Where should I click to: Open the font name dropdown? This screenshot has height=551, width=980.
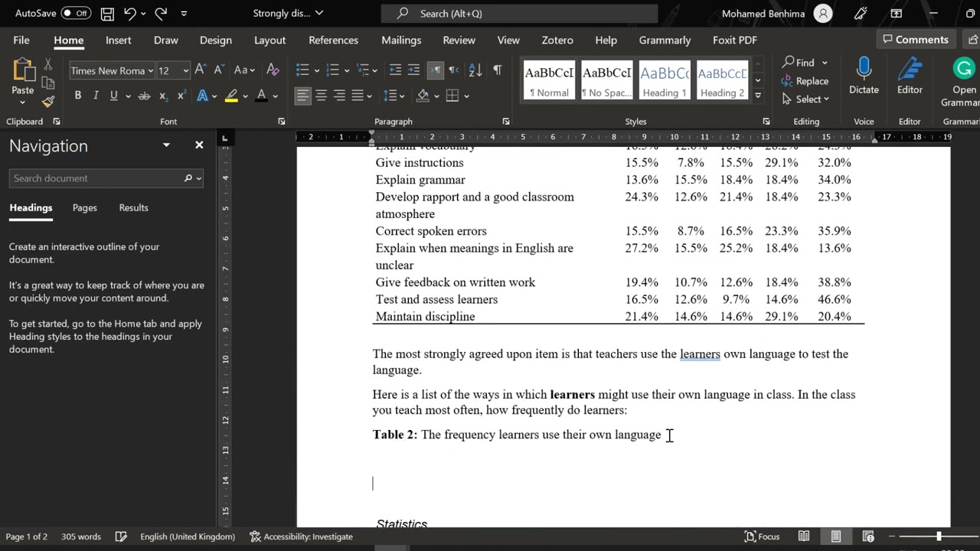pyautogui.click(x=150, y=70)
